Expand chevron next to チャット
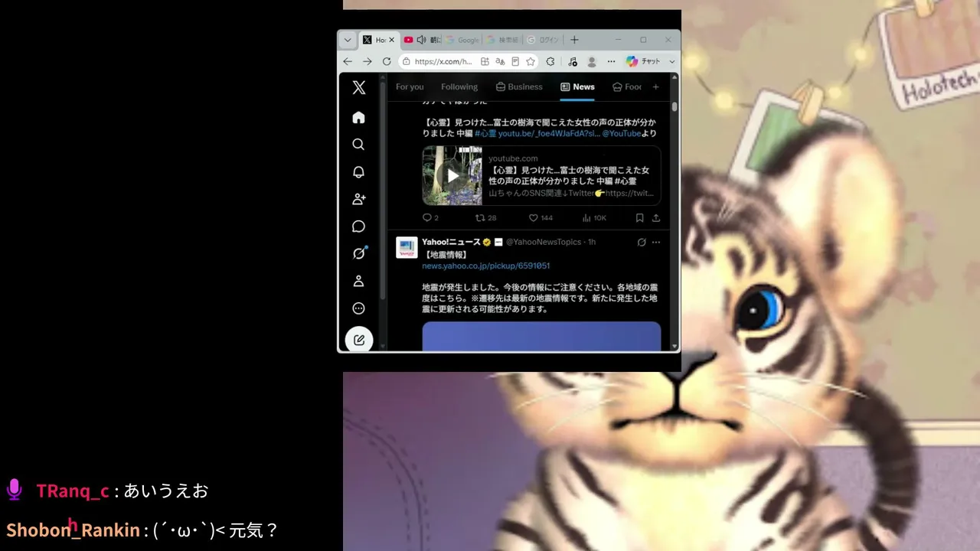Screen dimensions: 980x551 tap(672, 61)
